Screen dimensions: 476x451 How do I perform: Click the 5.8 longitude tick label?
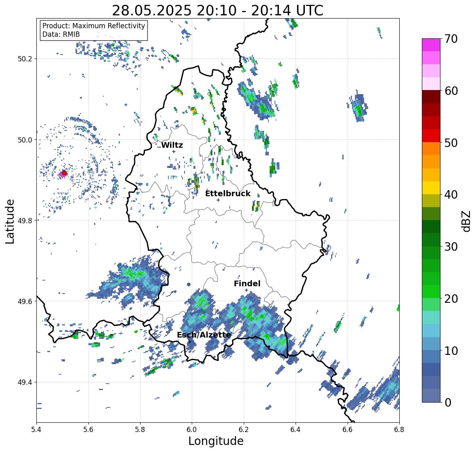(x=140, y=430)
